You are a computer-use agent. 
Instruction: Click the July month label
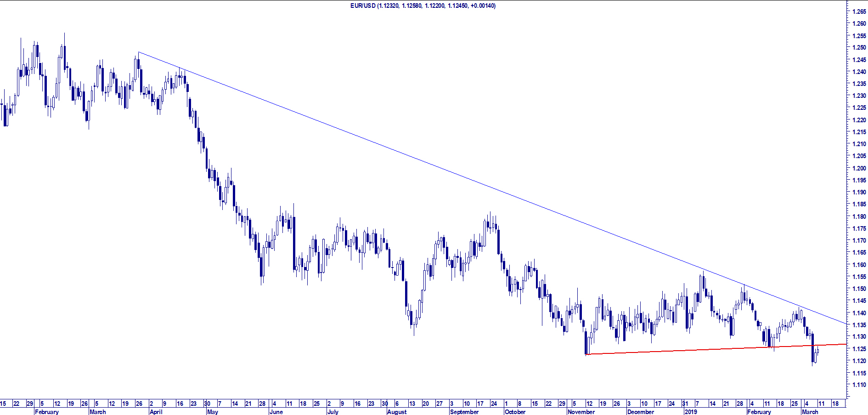coord(333,412)
